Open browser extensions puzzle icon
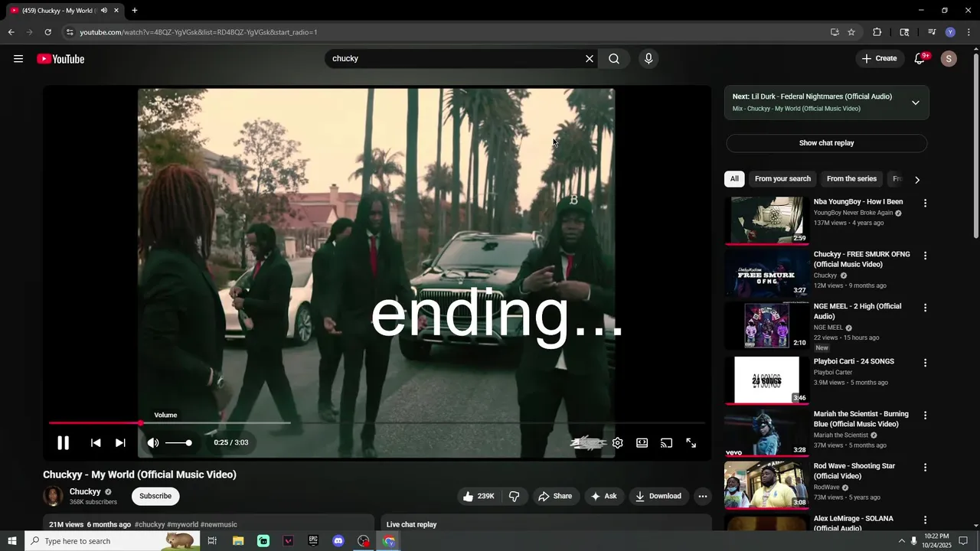Image resolution: width=980 pixels, height=551 pixels. [x=877, y=32]
